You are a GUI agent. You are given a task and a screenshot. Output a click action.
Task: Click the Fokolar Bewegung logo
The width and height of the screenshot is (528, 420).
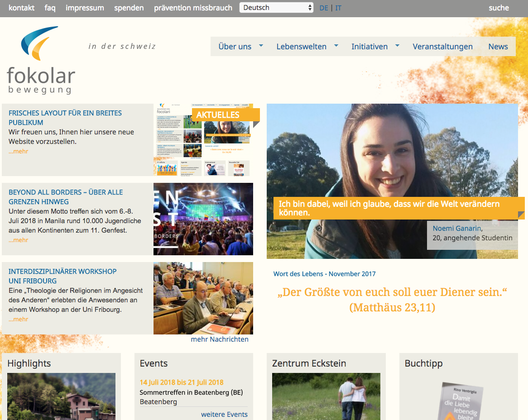click(41, 60)
